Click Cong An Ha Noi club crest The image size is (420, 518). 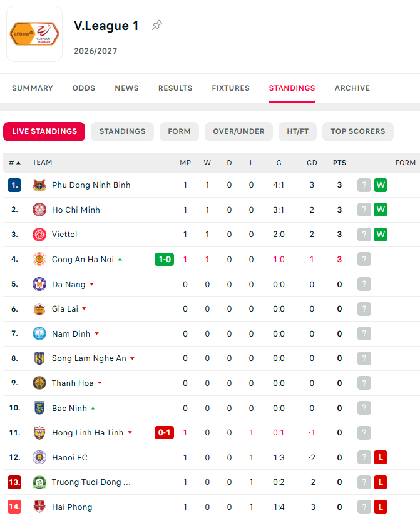point(39,260)
